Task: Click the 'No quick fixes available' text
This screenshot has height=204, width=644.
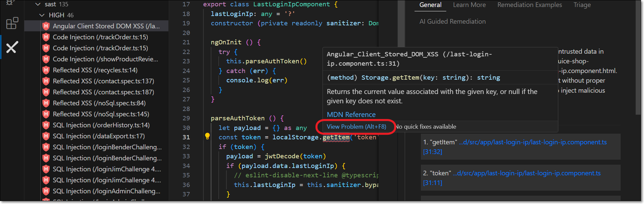Action: (426, 127)
